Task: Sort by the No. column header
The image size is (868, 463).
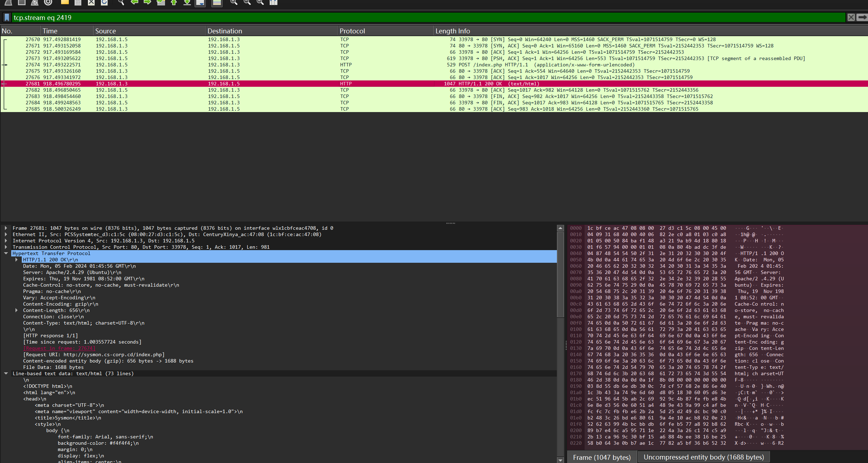Action: point(21,31)
